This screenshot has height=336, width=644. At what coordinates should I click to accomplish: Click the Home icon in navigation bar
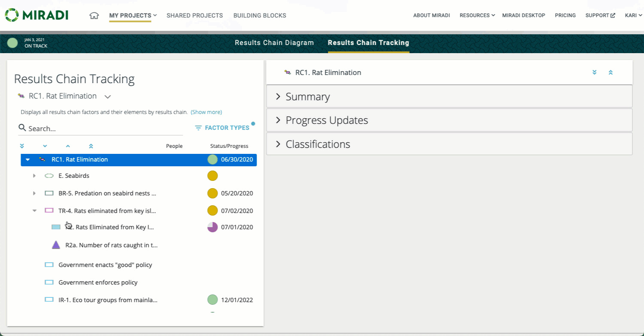[94, 15]
